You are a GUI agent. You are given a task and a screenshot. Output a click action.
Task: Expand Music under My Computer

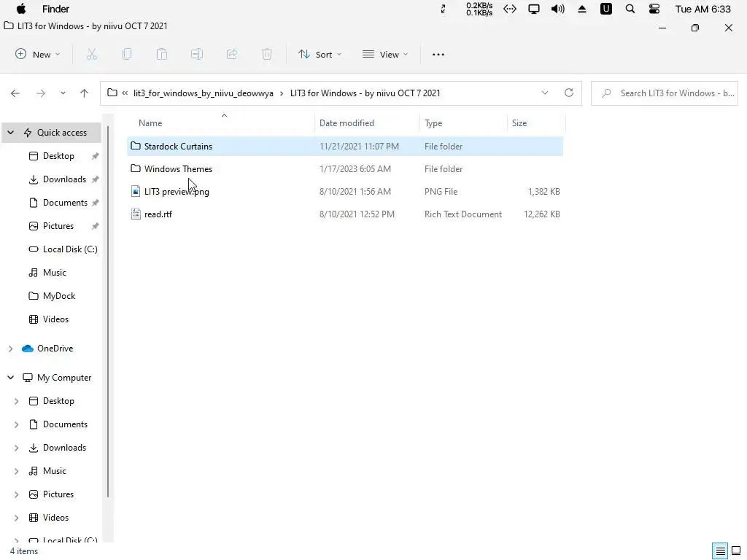16,471
